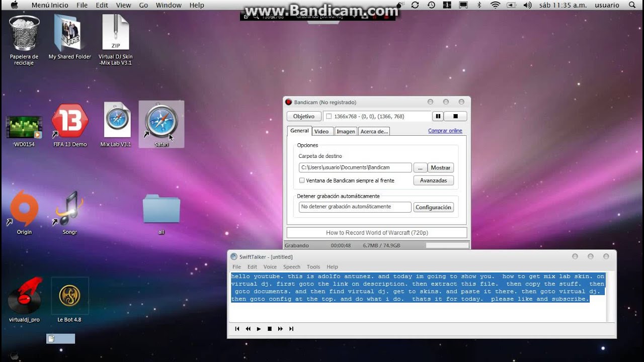Follow the Comprar online link
Viewport: 644px width, 362px height.
(x=445, y=131)
